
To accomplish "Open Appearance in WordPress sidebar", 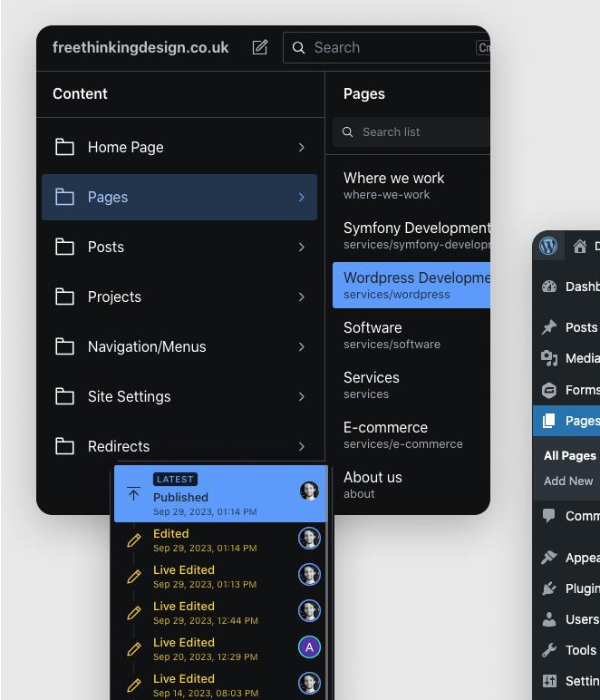I will (566, 558).
